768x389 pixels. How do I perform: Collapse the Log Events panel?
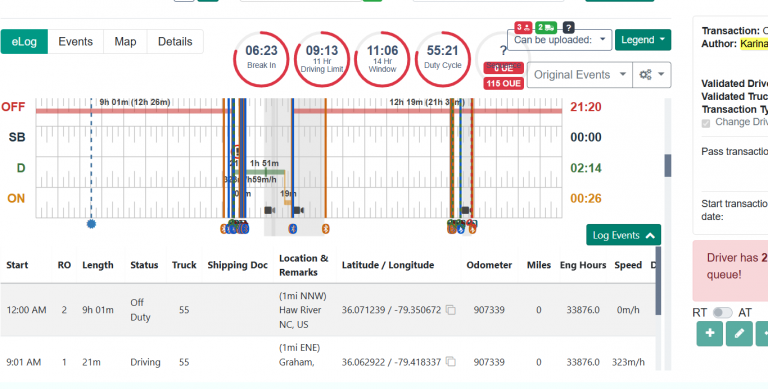click(x=624, y=235)
